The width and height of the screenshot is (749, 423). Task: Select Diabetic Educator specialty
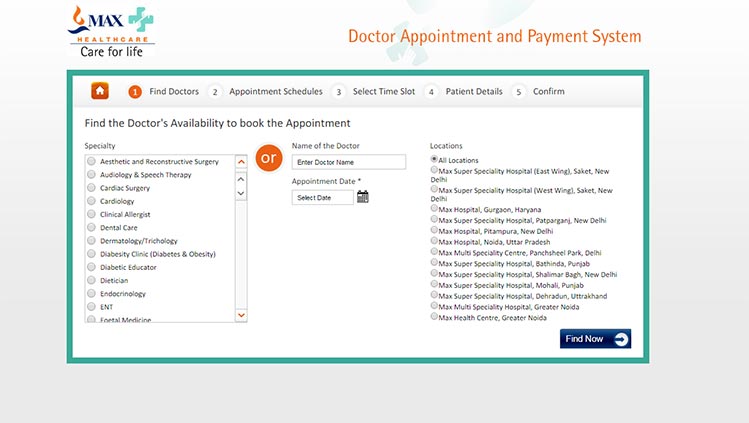tap(91, 267)
